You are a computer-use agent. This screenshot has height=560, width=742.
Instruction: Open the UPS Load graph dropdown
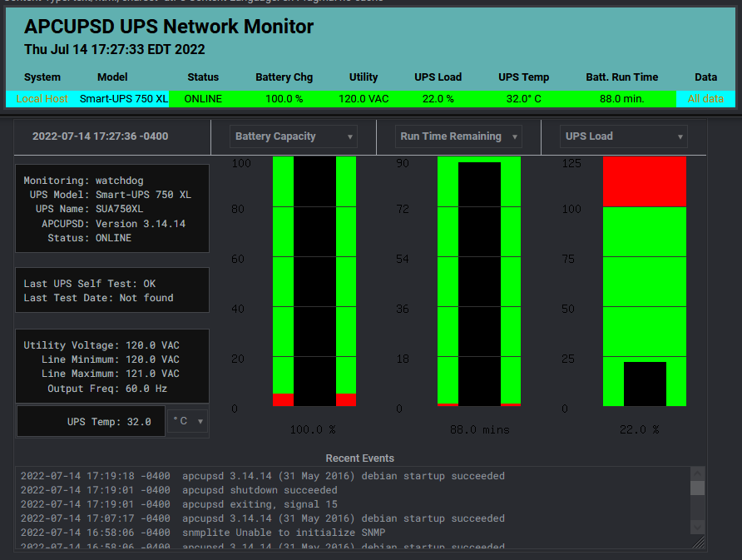coord(624,136)
